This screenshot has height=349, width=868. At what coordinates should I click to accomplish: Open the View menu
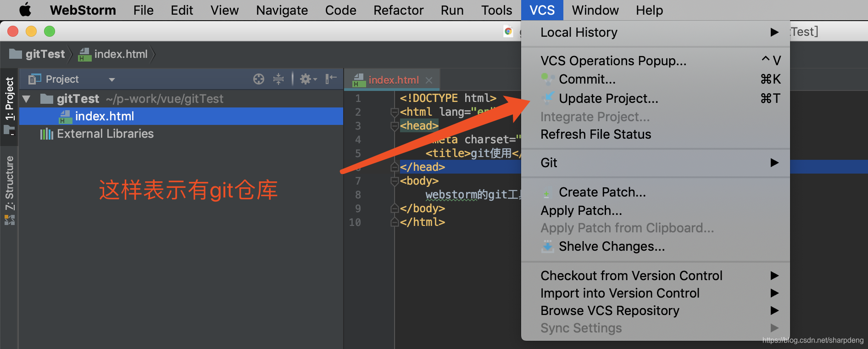(x=224, y=10)
